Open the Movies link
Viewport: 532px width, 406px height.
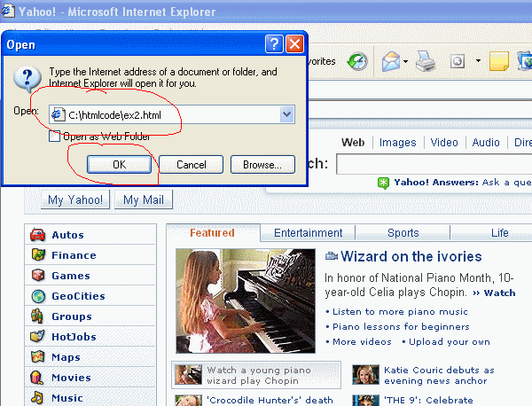[x=71, y=378]
